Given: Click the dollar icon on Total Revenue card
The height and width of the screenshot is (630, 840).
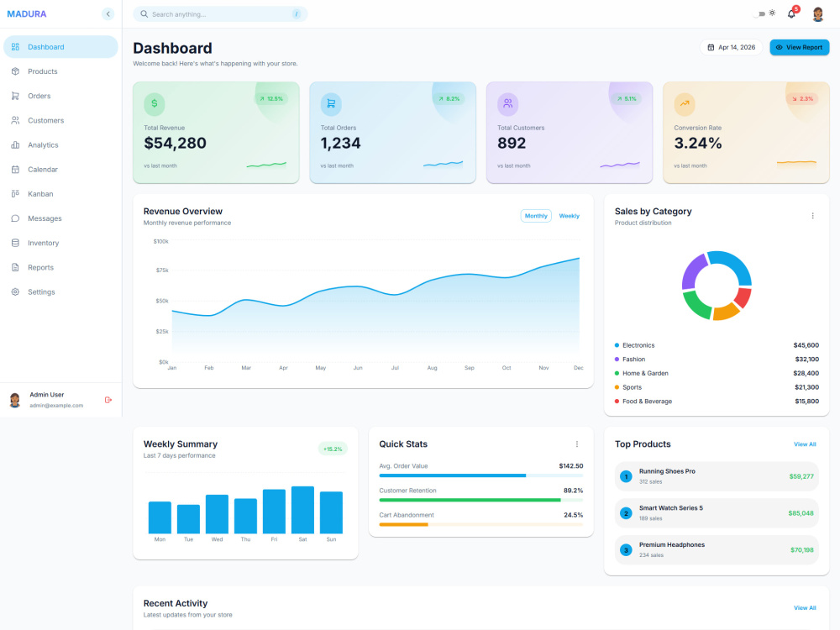Looking at the screenshot, I should point(155,104).
